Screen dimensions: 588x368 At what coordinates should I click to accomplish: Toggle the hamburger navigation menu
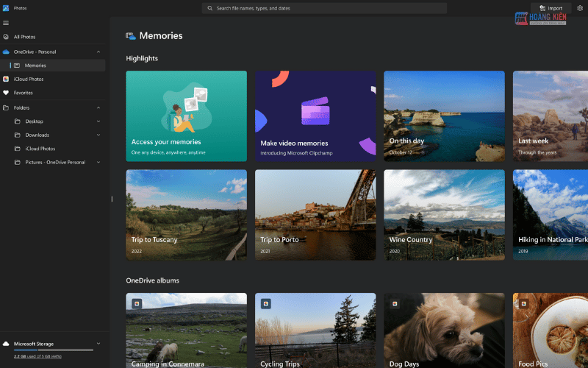tap(6, 23)
